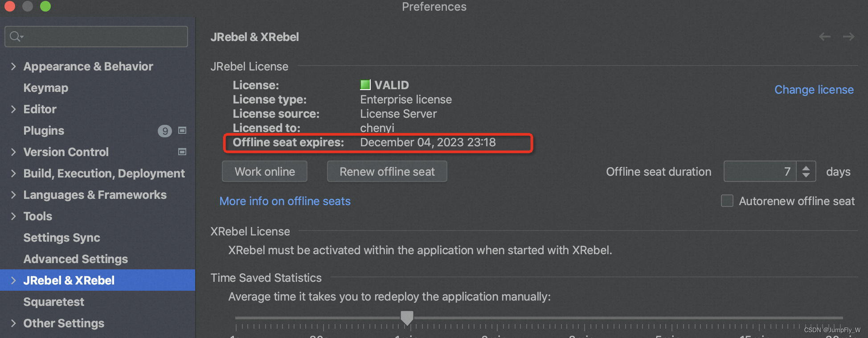Expand Build, Execution, Deployment section
This screenshot has width=868, height=338.
[x=13, y=173]
